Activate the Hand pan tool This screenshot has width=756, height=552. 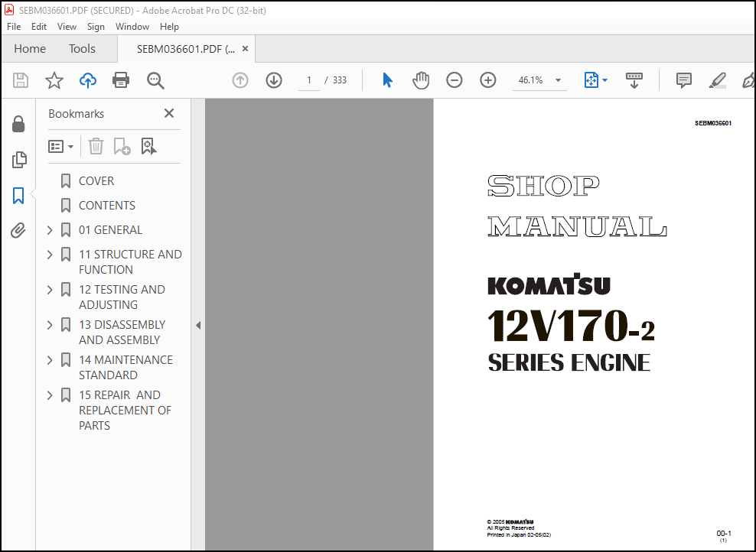coord(420,80)
